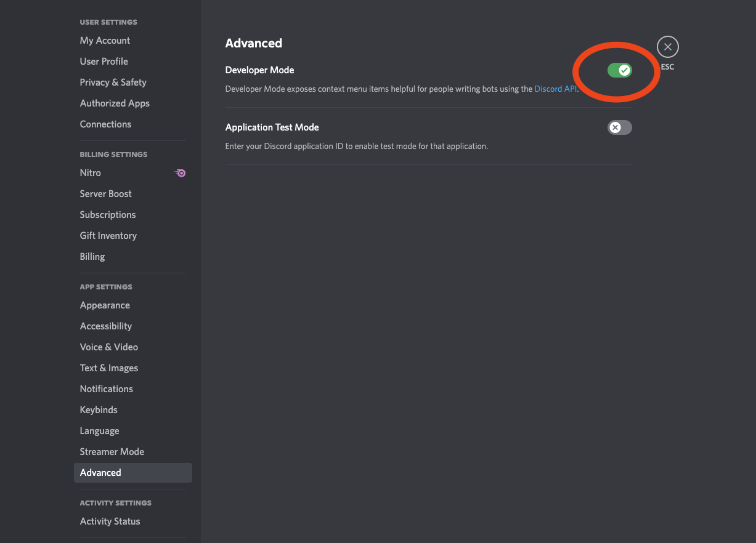
Task: Open the Connections page
Action: tap(105, 124)
